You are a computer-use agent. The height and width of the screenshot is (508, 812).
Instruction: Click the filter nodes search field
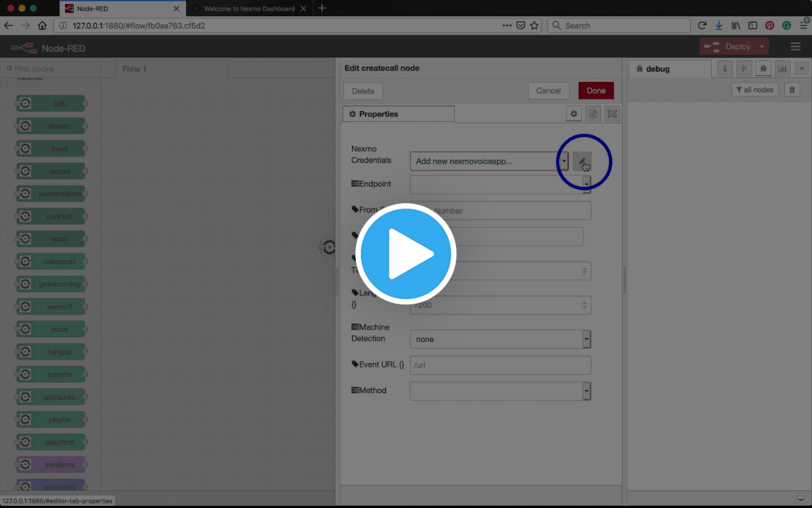coord(51,68)
